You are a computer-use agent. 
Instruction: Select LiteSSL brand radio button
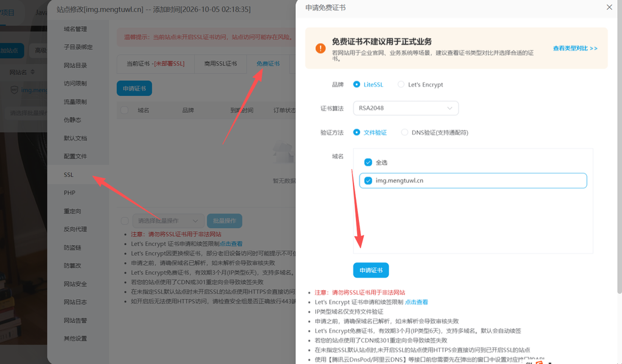point(357,84)
